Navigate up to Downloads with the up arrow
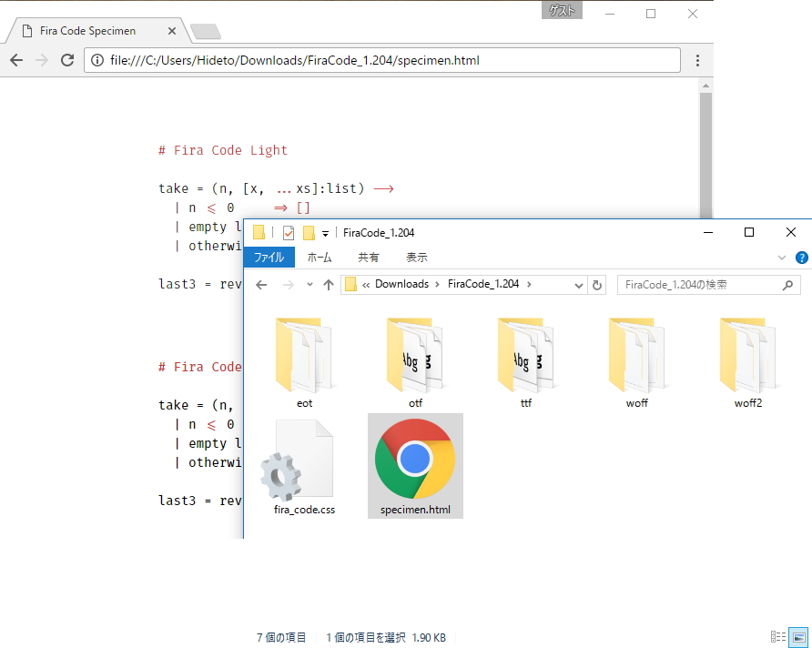This screenshot has width=812, height=648. 329,284
